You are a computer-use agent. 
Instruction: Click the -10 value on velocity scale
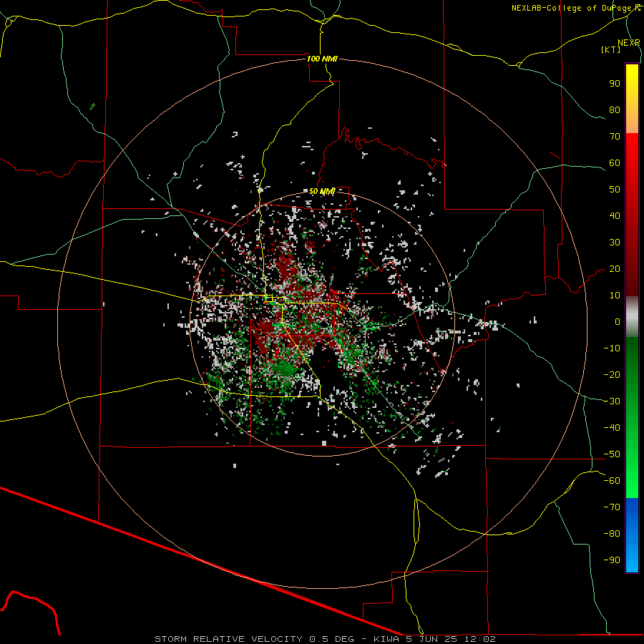[x=612, y=348]
